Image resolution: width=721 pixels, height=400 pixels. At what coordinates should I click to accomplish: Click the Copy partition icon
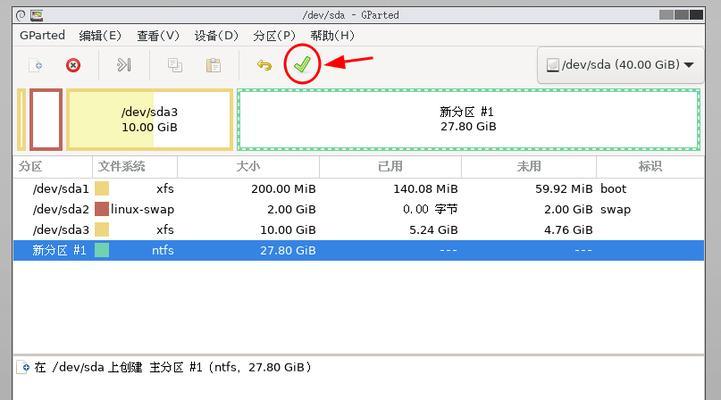[x=175, y=65]
